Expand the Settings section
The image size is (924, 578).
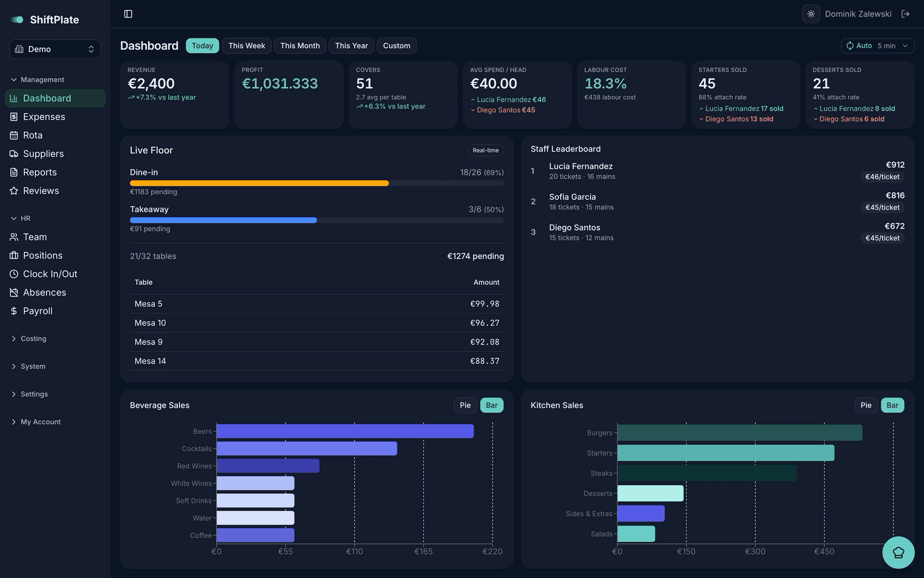[29, 394]
